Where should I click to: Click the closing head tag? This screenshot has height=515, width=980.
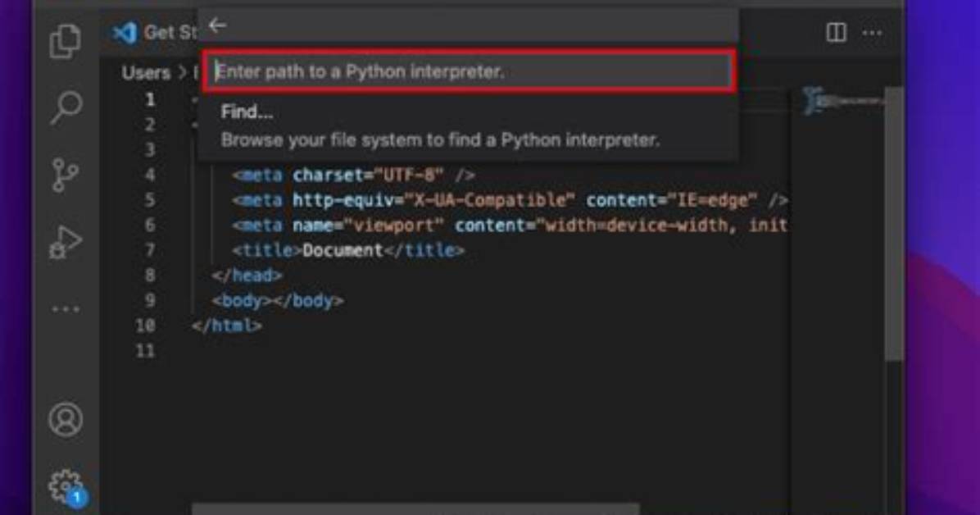pos(247,276)
